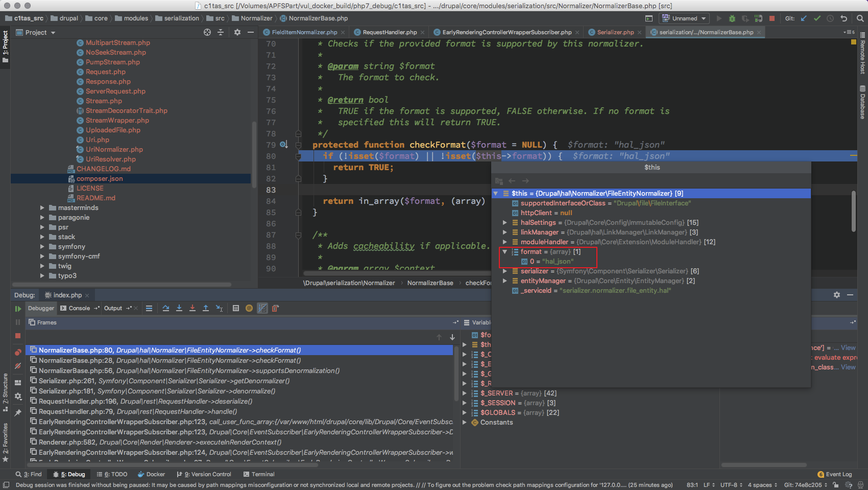Screen dimensions: 868x490
Task: Toggle listening for PHP debug connections
Action: [x=758, y=18]
